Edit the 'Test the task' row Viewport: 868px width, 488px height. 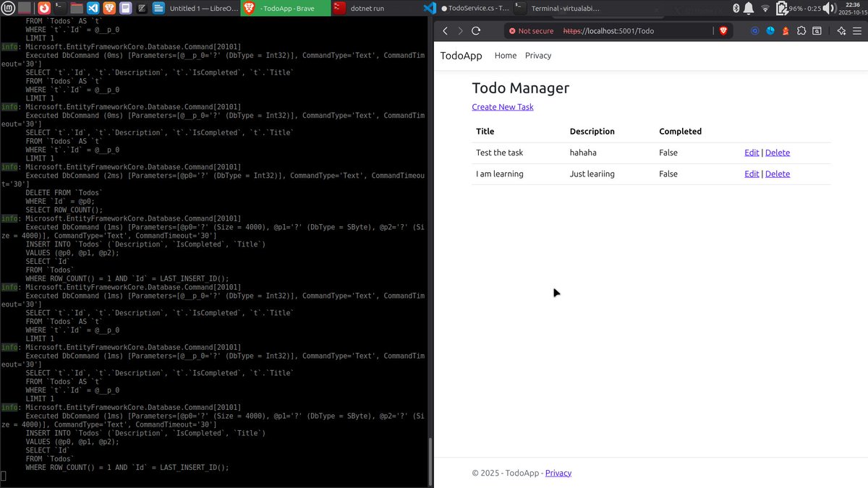click(x=752, y=153)
